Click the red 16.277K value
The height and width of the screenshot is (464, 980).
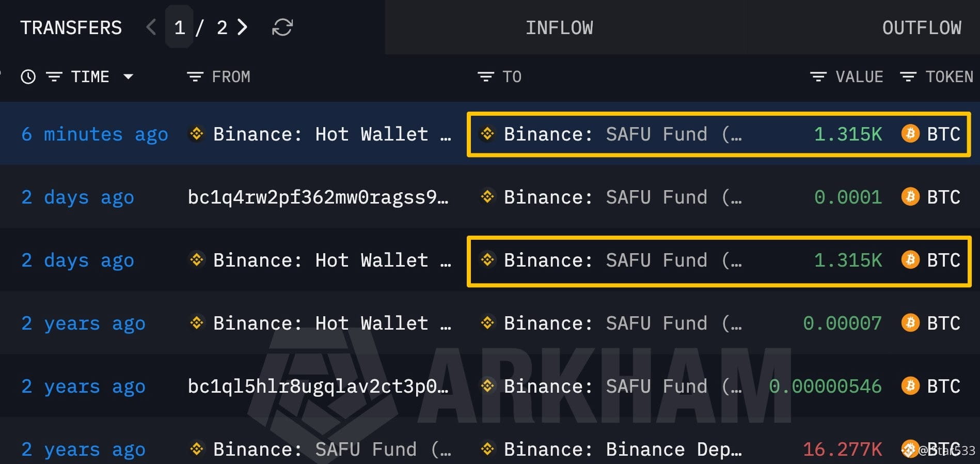pyautogui.click(x=842, y=450)
